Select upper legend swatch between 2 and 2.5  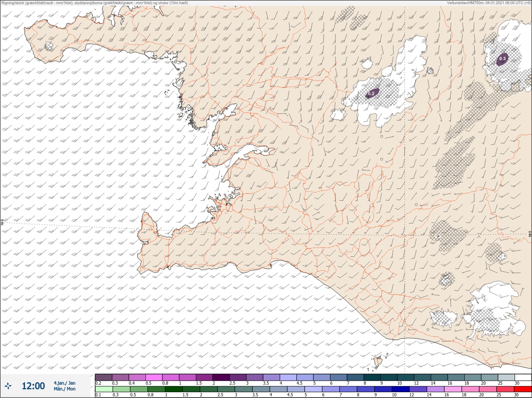pos(222,377)
